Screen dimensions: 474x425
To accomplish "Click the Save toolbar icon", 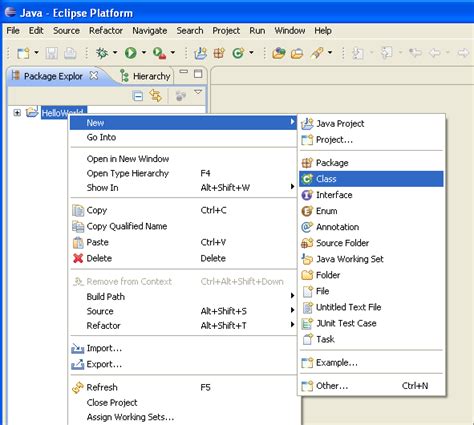I will [x=52, y=53].
